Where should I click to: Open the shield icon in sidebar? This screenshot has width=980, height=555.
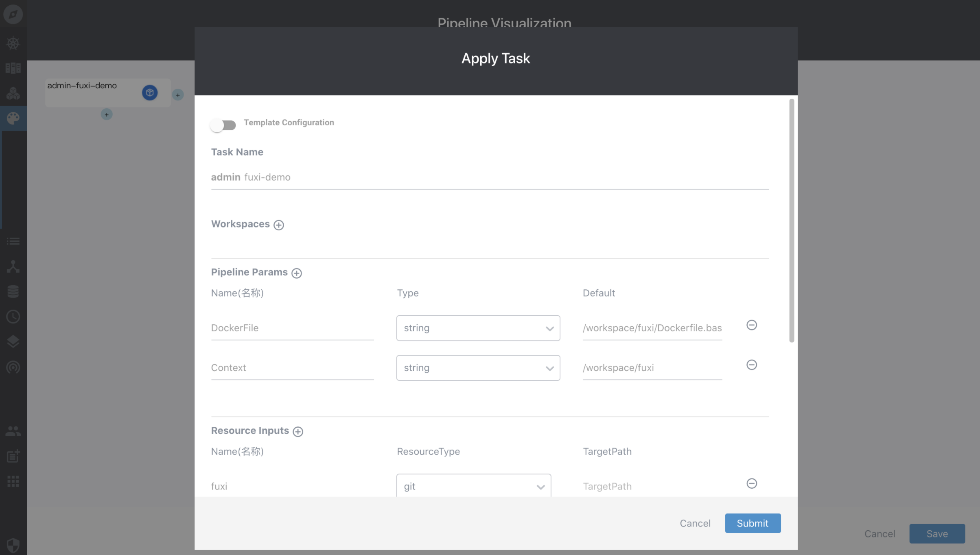point(13,545)
